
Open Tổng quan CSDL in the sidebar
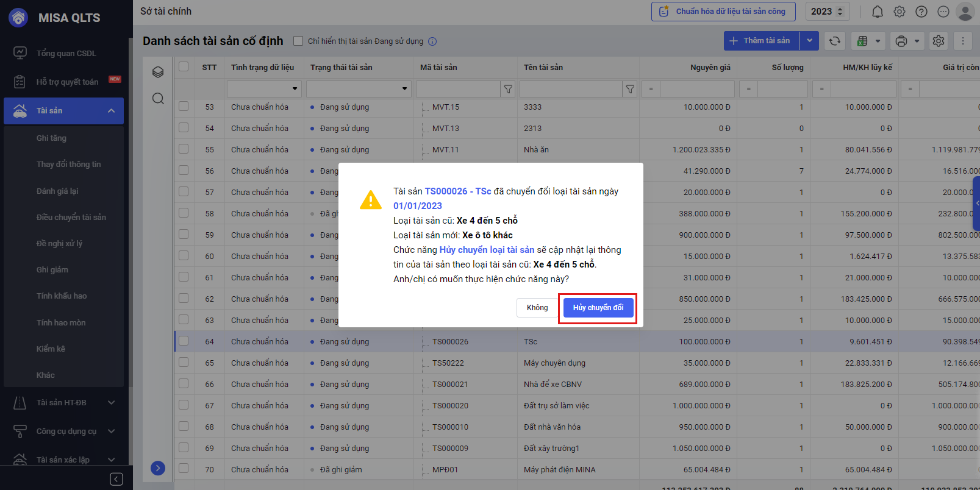[x=66, y=54]
